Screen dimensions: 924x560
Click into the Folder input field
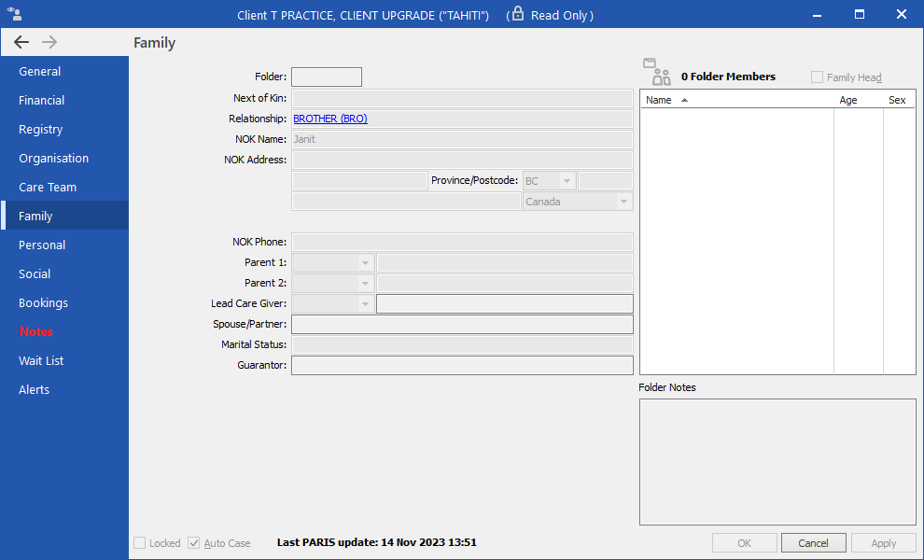[x=326, y=77]
